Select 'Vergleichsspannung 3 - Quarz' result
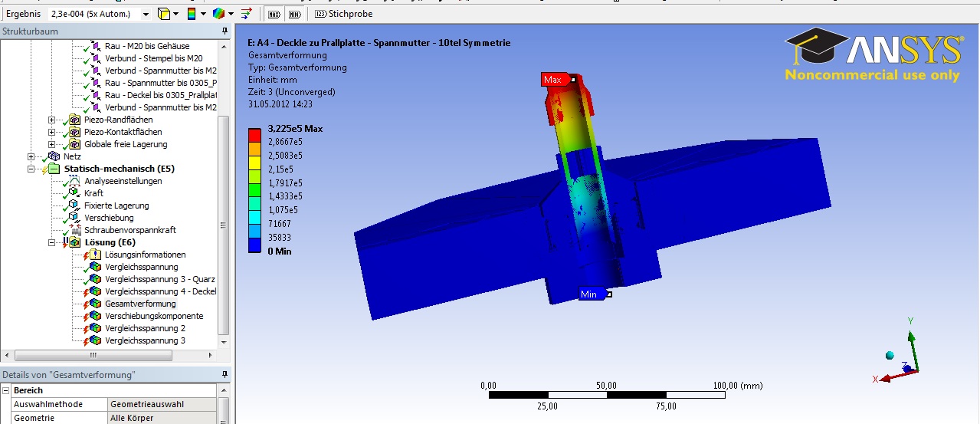980x424 pixels. (159, 279)
